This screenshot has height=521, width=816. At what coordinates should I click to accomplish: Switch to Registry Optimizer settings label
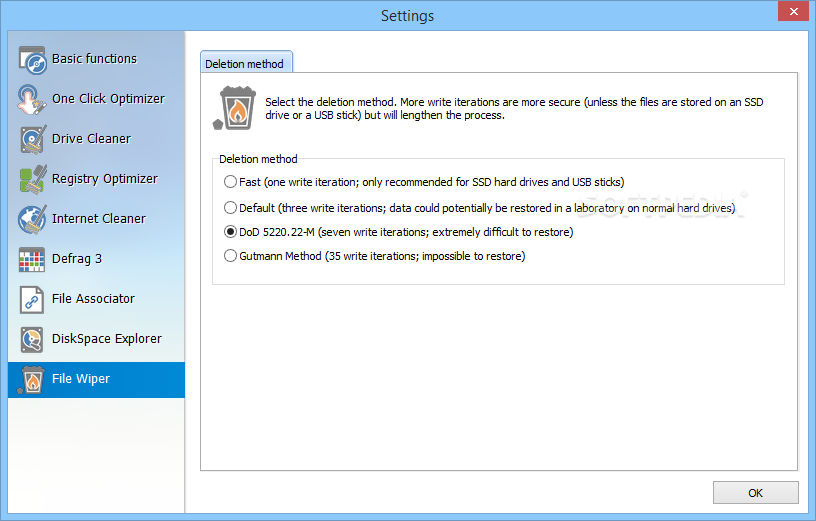click(x=105, y=179)
